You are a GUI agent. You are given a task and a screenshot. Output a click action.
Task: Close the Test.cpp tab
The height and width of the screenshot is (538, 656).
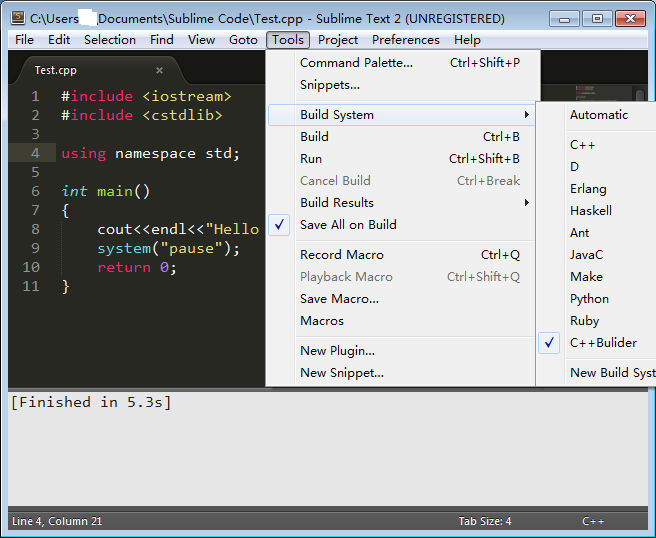click(159, 70)
